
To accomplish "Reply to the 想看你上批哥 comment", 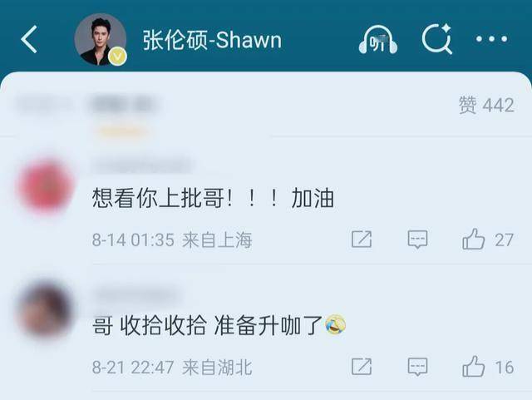I will [x=417, y=240].
